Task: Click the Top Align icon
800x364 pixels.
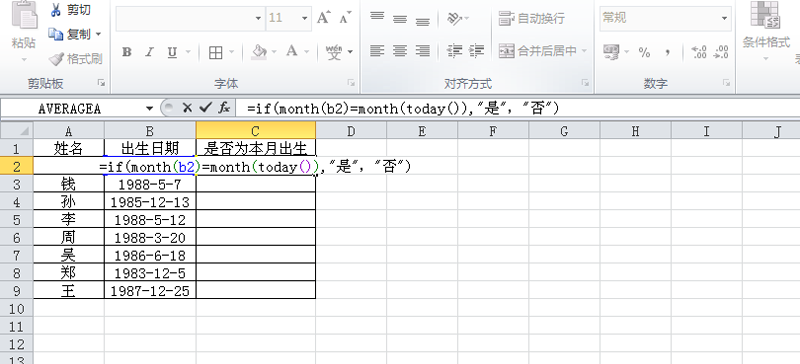Action: [377, 17]
